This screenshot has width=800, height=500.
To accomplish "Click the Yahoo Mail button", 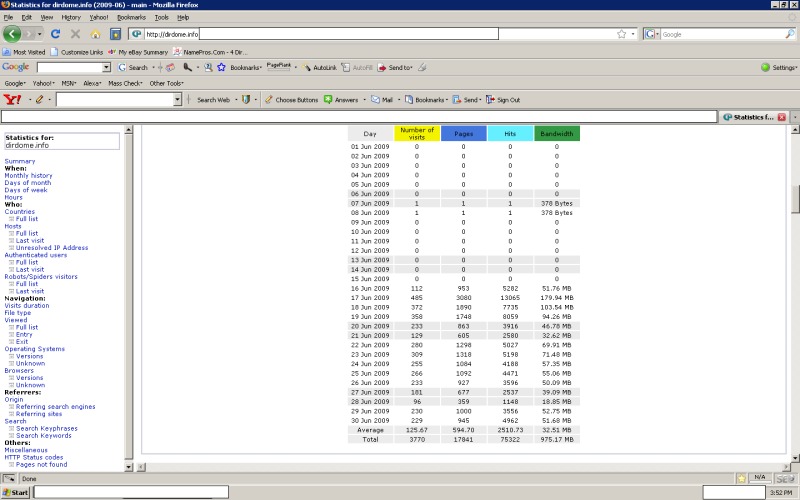I will click(382, 100).
